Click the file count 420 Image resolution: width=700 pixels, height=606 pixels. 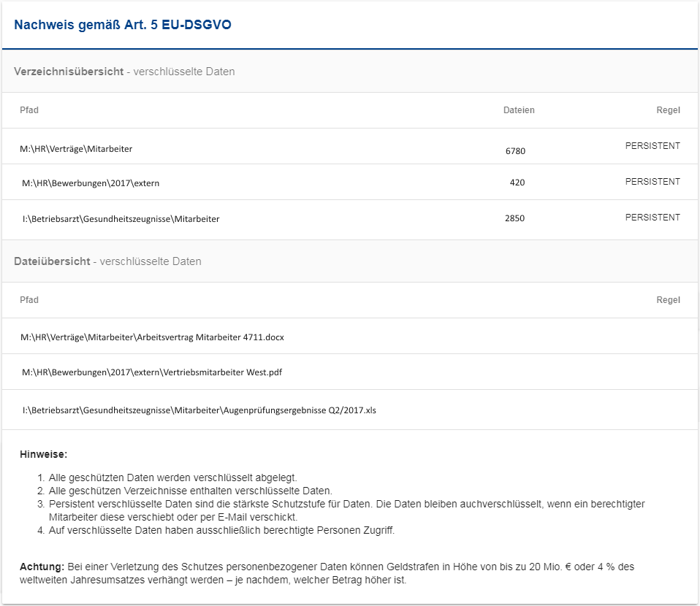tap(517, 183)
